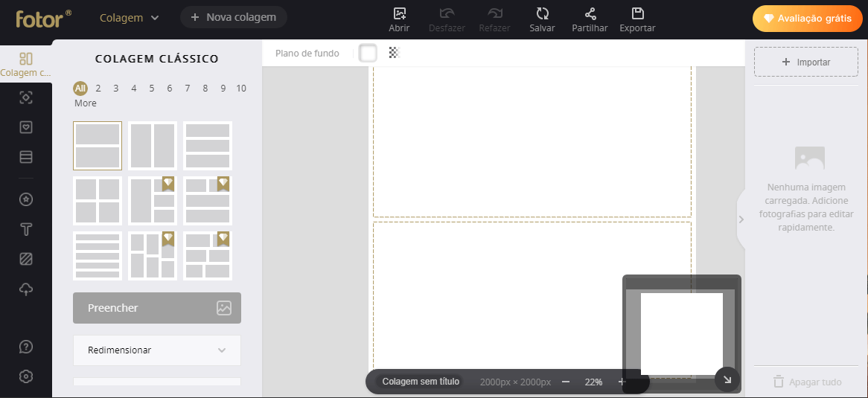Screen dimensions: 868x398
Task: Open the cloud upload sidebar icon
Action: point(26,289)
